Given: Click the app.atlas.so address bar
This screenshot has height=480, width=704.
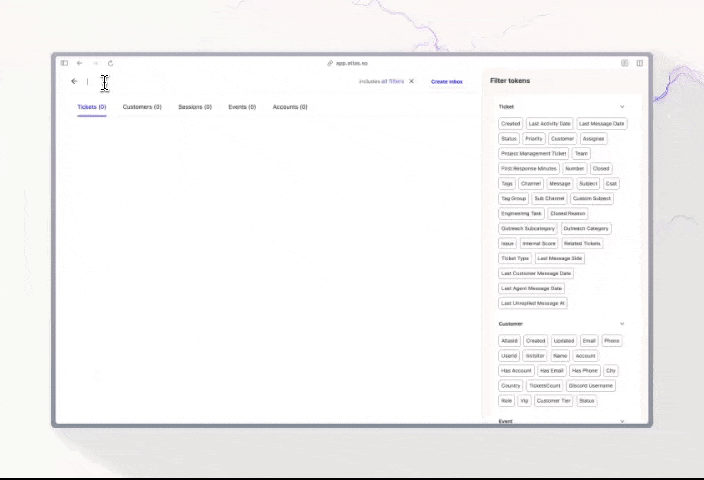Looking at the screenshot, I should pyautogui.click(x=351, y=63).
